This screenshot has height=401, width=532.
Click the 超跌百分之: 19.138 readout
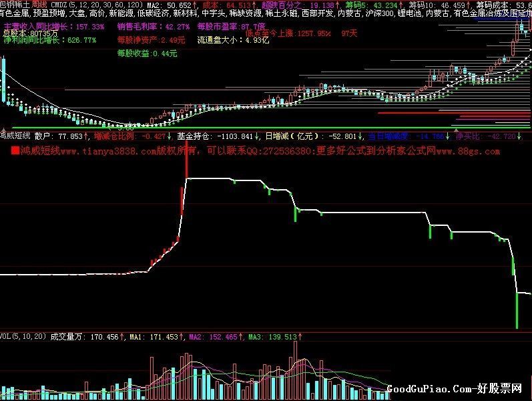(300, 5)
